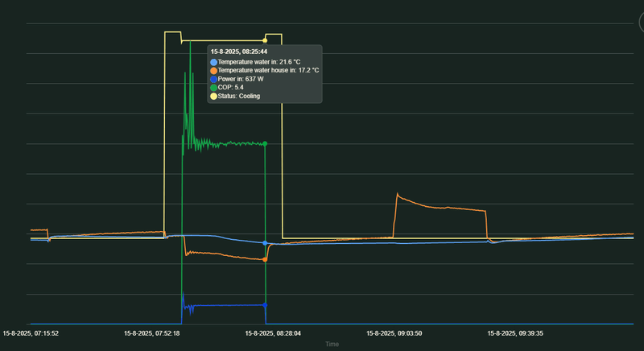Click the dark blue swatch for Power in
This screenshot has width=644, height=351.
213,79
